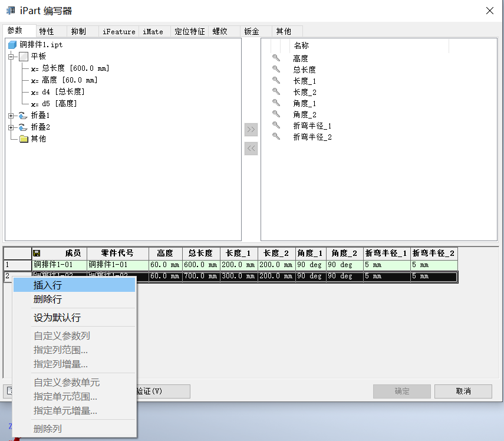Click the key icon beside 总长度
The image size is (504, 441).
276,70
